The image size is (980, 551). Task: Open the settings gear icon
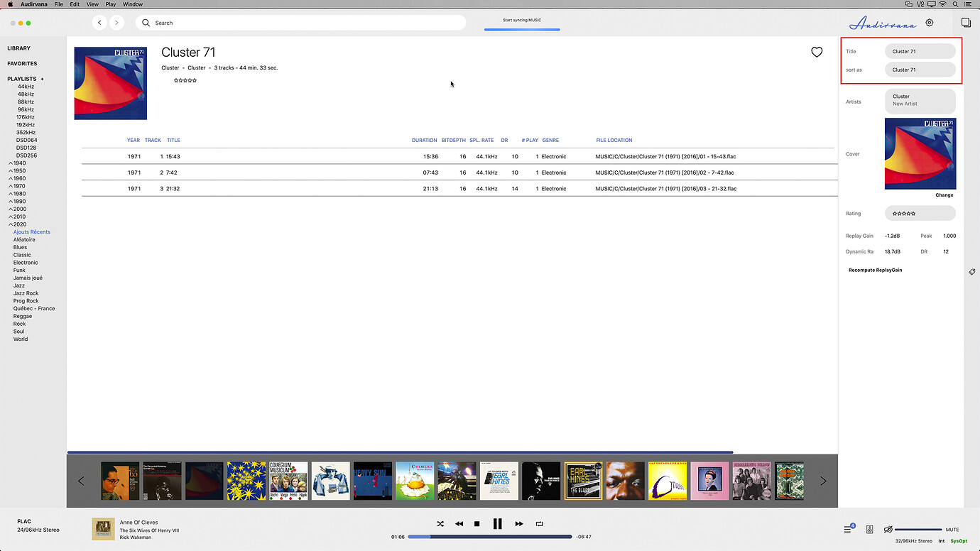click(x=930, y=23)
